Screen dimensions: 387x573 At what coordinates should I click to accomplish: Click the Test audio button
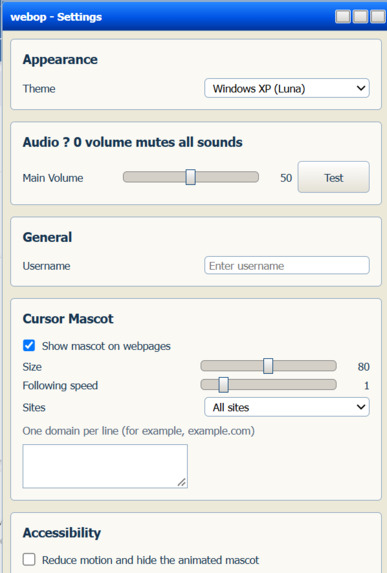tap(333, 177)
